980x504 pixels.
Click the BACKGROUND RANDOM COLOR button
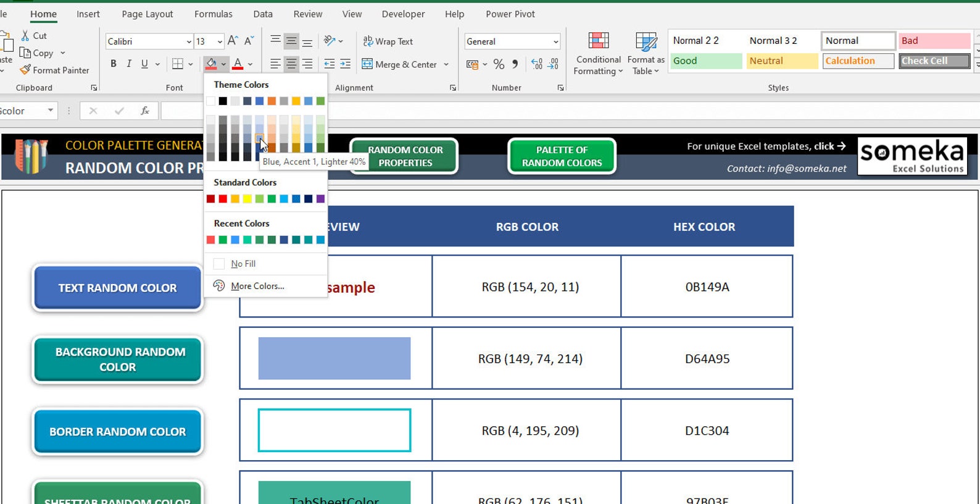[117, 359]
